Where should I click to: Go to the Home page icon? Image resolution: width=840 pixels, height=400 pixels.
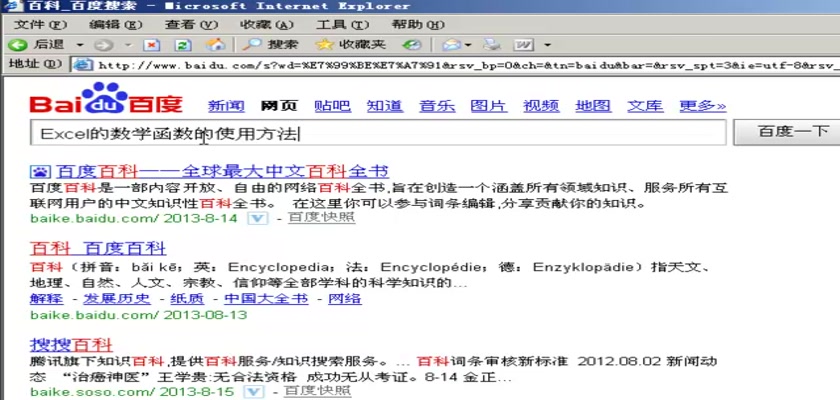[215, 45]
